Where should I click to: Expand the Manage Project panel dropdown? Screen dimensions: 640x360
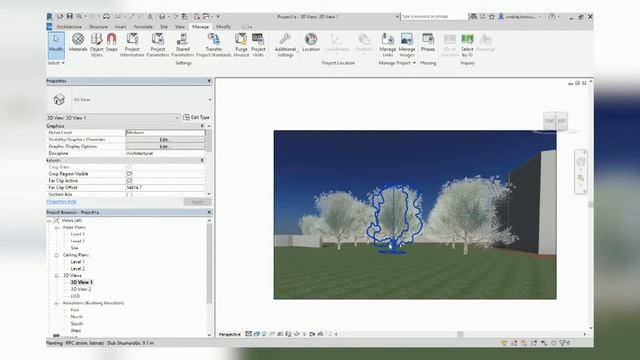pyautogui.click(x=397, y=63)
